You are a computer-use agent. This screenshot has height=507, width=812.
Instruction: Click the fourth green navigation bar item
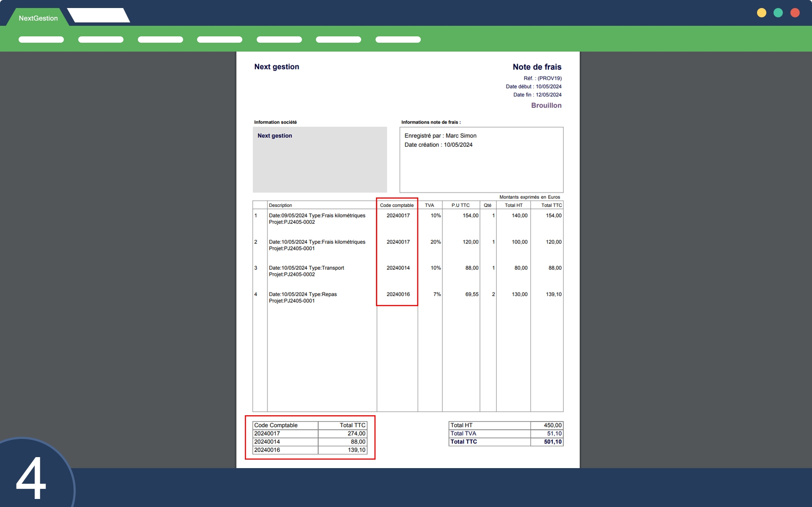pyautogui.click(x=219, y=39)
